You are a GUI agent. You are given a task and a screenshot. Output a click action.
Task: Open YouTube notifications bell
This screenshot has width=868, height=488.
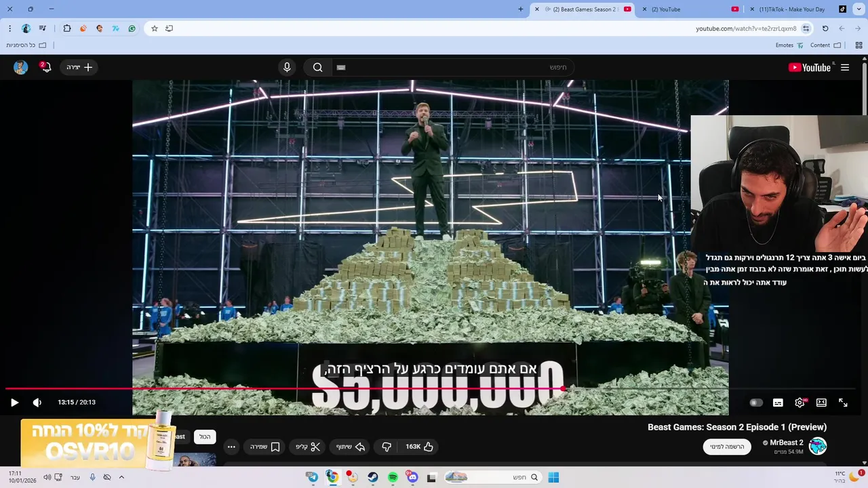(x=45, y=67)
